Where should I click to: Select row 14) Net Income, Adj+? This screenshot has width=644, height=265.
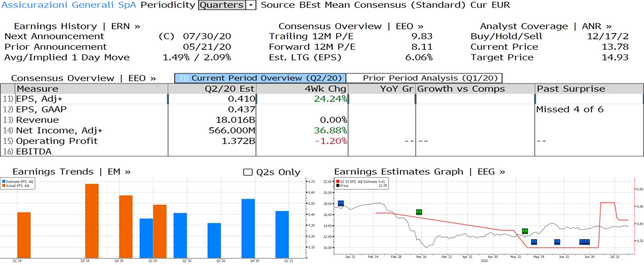(x=322, y=131)
